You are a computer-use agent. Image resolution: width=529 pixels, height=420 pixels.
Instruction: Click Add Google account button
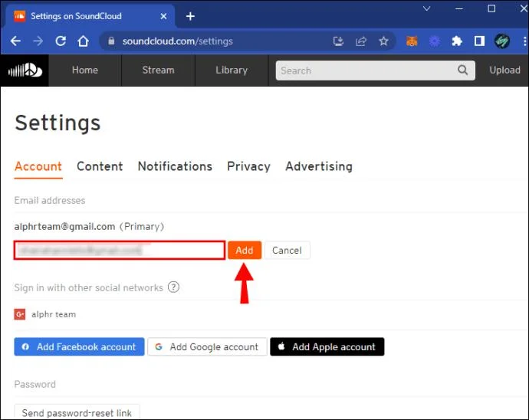coord(207,346)
